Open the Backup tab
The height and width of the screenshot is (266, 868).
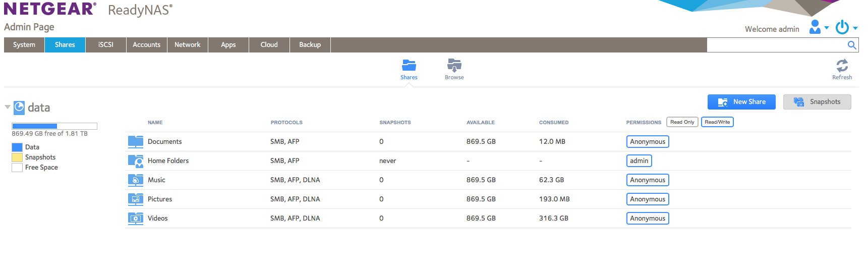coord(310,45)
